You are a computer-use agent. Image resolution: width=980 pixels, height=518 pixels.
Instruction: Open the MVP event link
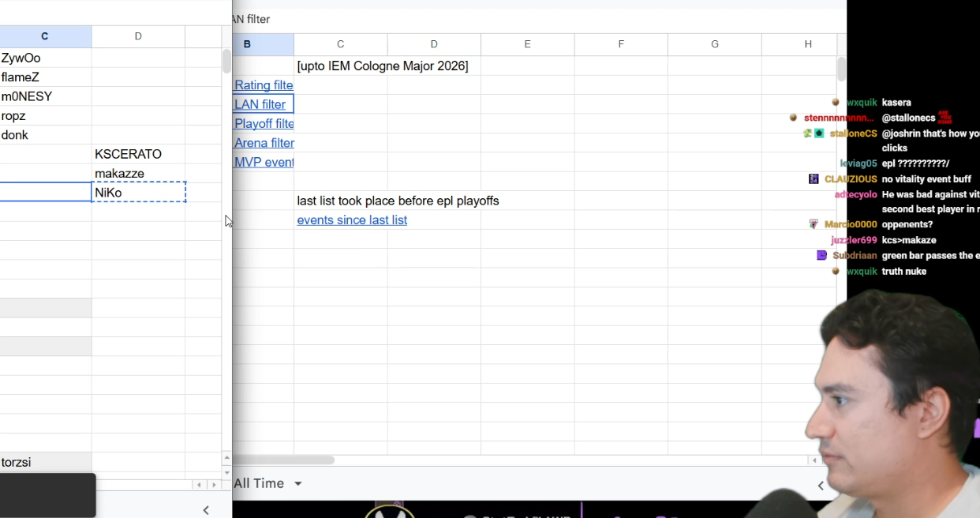tap(264, 163)
